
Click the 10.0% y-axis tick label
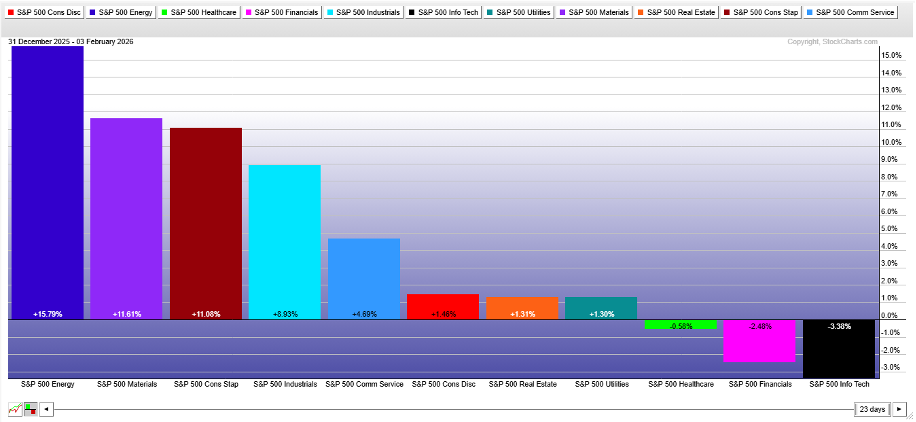click(x=890, y=142)
